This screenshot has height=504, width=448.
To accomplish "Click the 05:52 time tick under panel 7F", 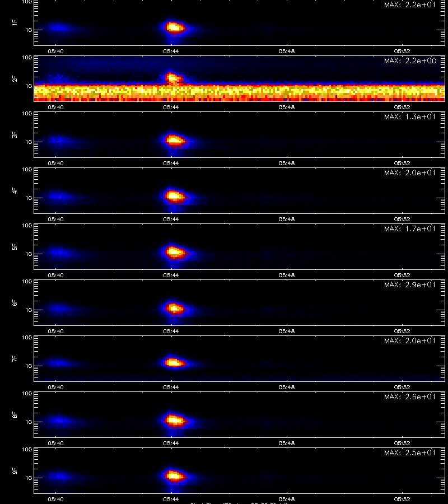I will pyautogui.click(x=402, y=388).
